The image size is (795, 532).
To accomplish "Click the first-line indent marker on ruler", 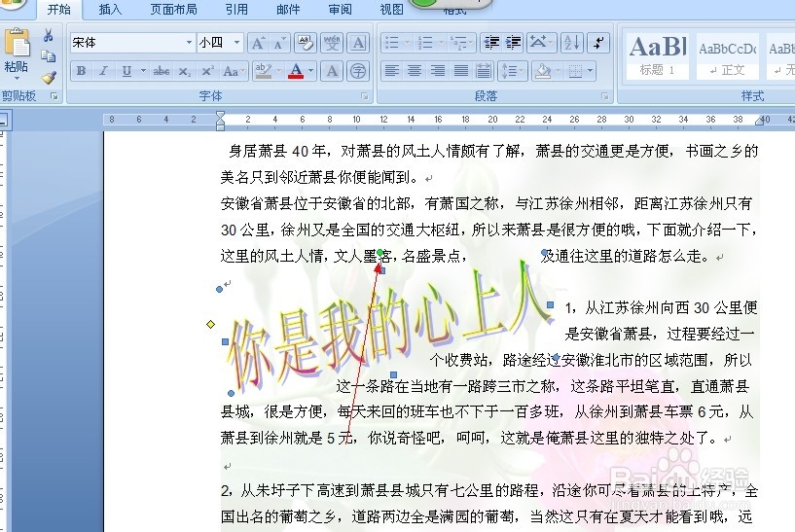I will pos(220,116).
